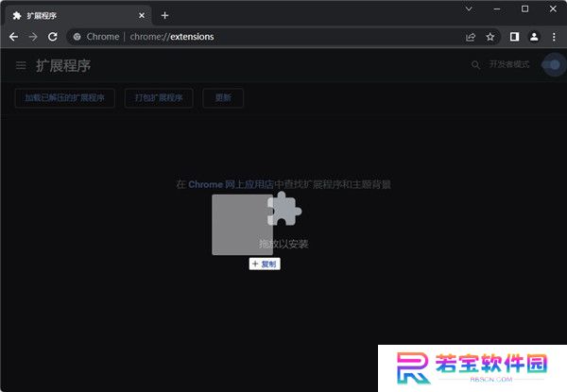The image size is (567, 392).
Task: Open the Chrome profile avatar
Action: (x=534, y=37)
